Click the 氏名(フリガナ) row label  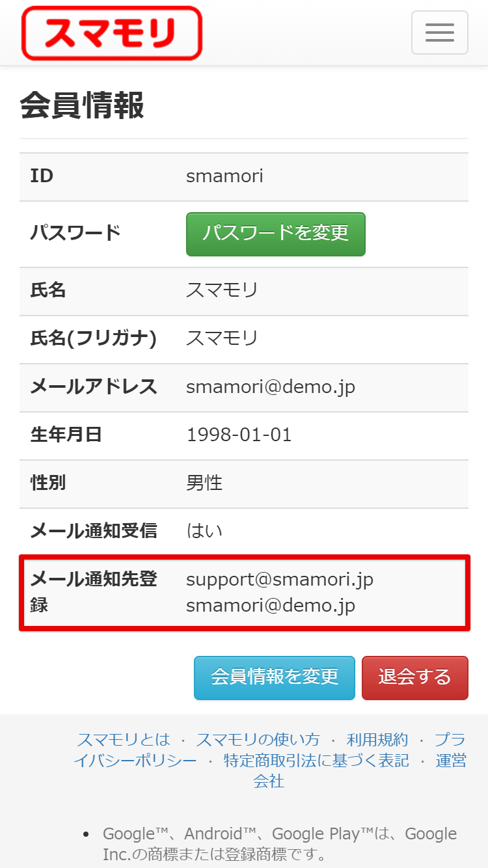94,339
